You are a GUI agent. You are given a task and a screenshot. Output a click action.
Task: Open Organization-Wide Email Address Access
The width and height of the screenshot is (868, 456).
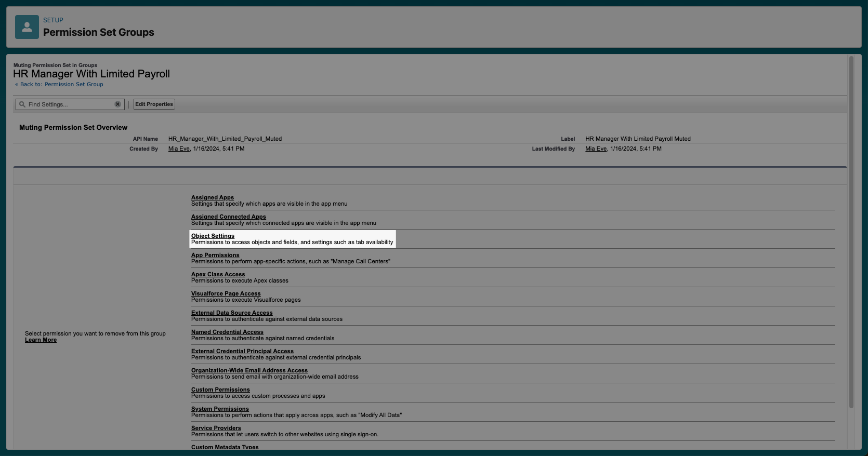click(249, 370)
